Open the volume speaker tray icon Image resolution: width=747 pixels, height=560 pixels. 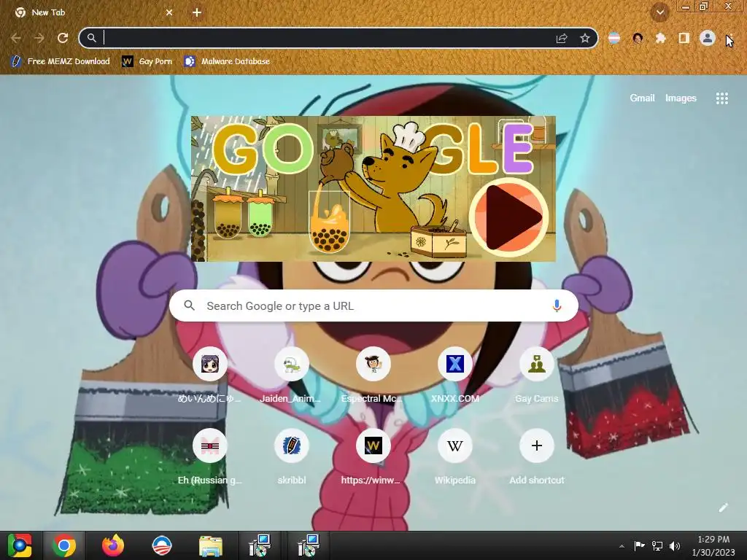tap(675, 545)
